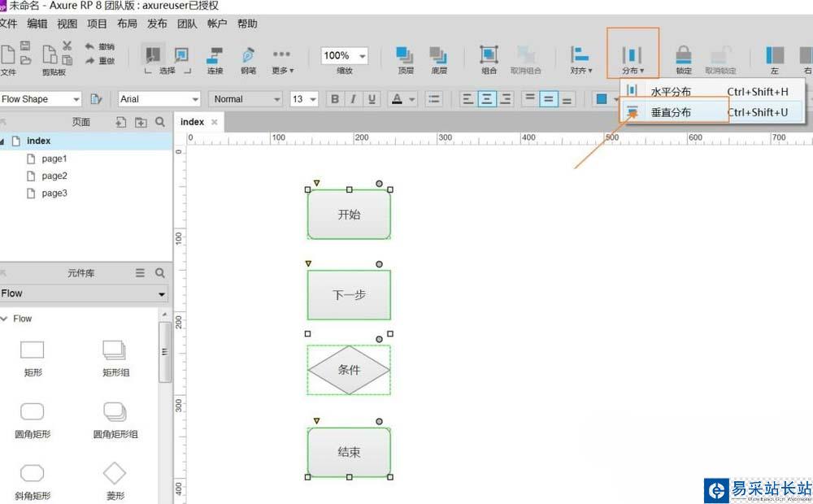Click the 对齐 align button
Image resolution: width=813 pixels, height=504 pixels.
(580, 59)
